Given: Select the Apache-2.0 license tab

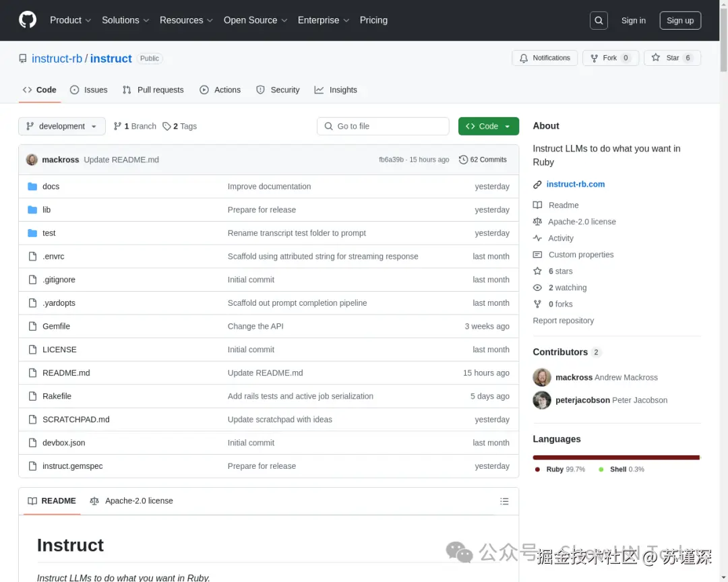Looking at the screenshot, I should pyautogui.click(x=131, y=500).
